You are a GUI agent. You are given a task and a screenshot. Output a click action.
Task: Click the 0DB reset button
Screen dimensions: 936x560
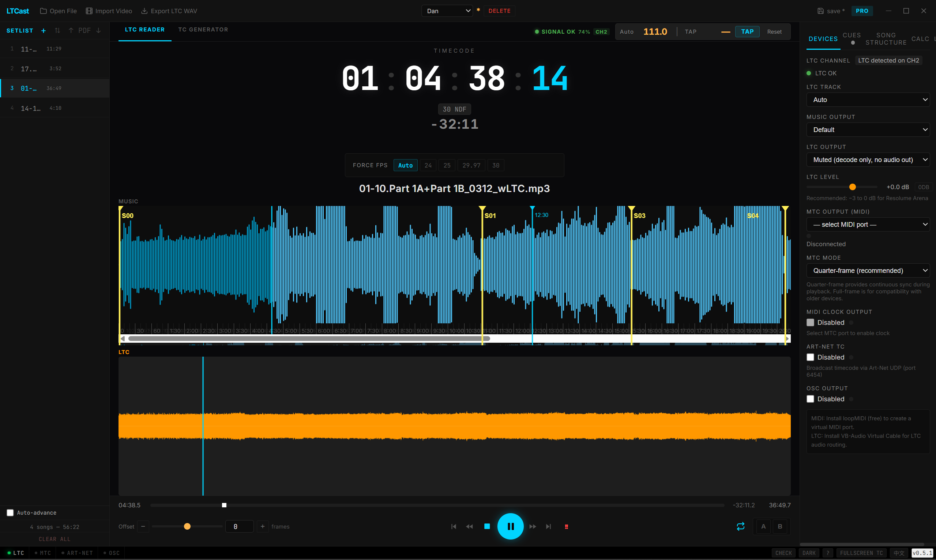[x=923, y=187]
